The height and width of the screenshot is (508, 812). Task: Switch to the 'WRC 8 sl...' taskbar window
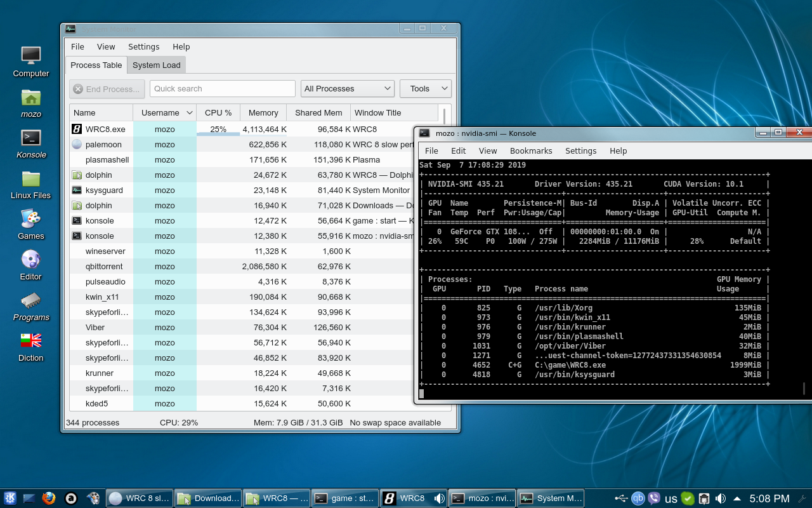pyautogui.click(x=140, y=498)
